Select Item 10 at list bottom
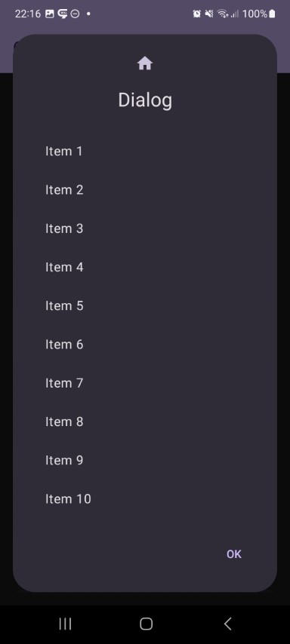Screen dimensions: 290x644 [145, 498]
